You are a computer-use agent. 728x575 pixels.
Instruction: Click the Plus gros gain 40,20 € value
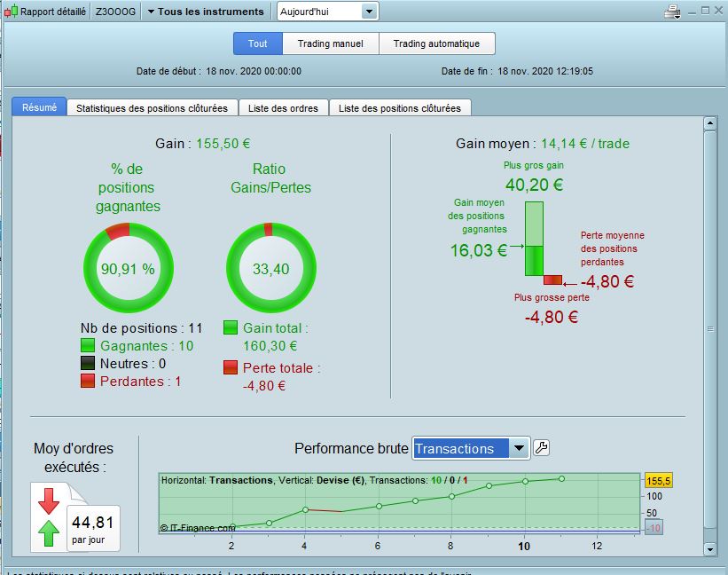point(534,185)
